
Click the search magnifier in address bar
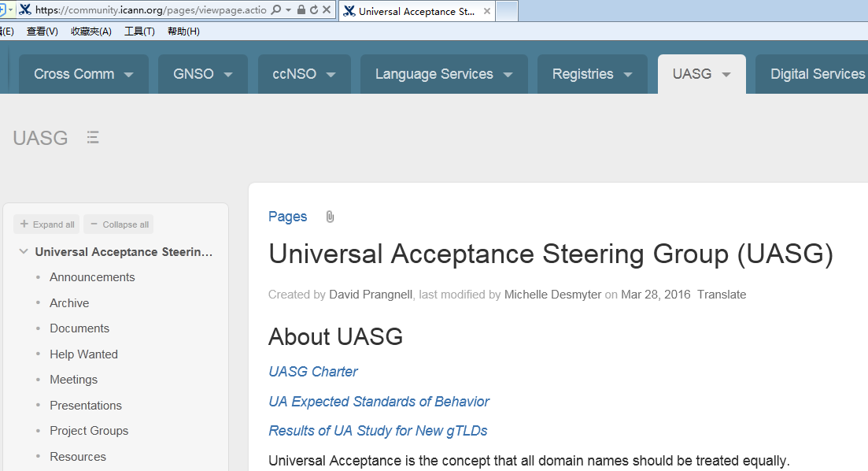(275, 10)
